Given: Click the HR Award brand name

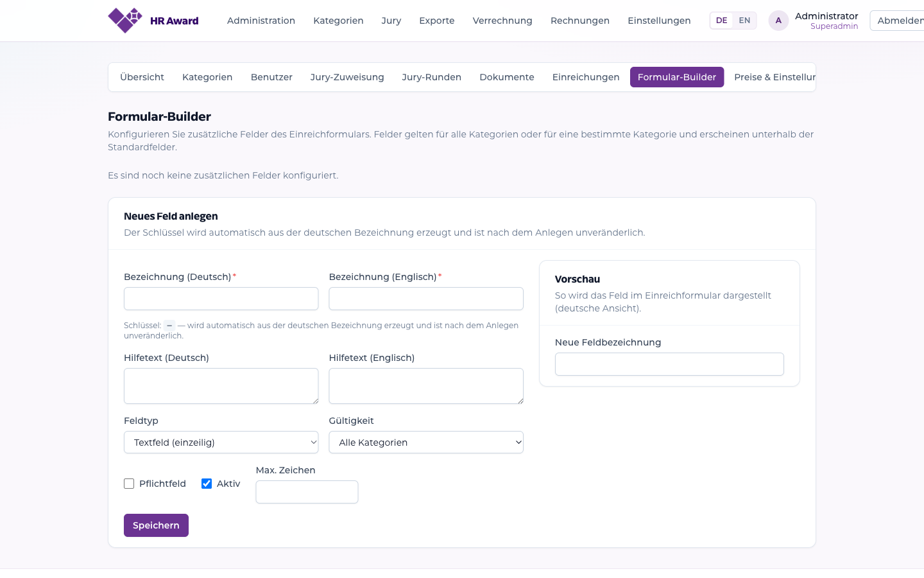Looking at the screenshot, I should click(x=175, y=21).
